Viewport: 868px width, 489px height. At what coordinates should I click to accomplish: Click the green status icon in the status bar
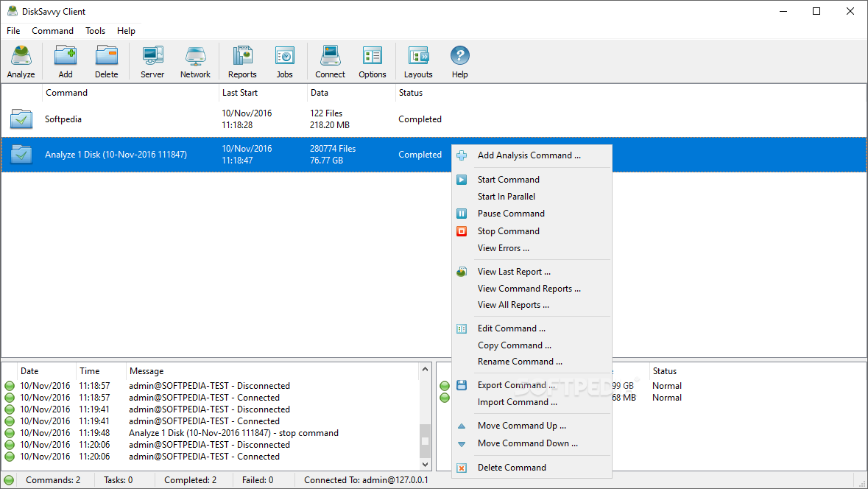[x=9, y=480]
